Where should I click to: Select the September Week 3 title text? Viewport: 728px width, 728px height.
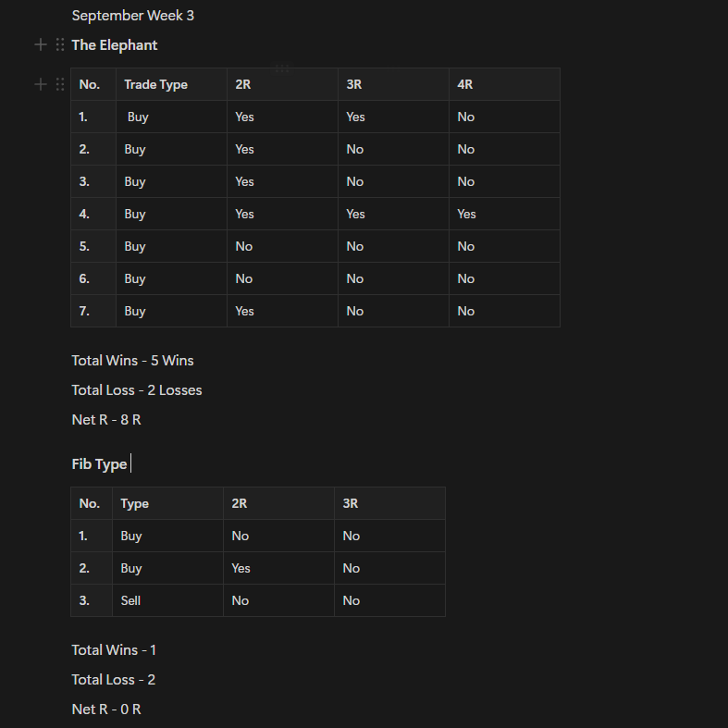click(132, 16)
